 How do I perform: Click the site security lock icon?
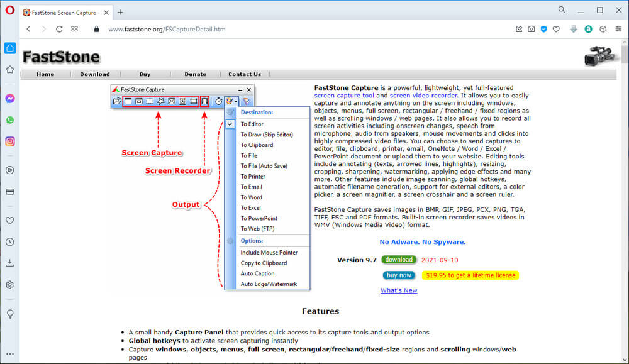tap(96, 29)
